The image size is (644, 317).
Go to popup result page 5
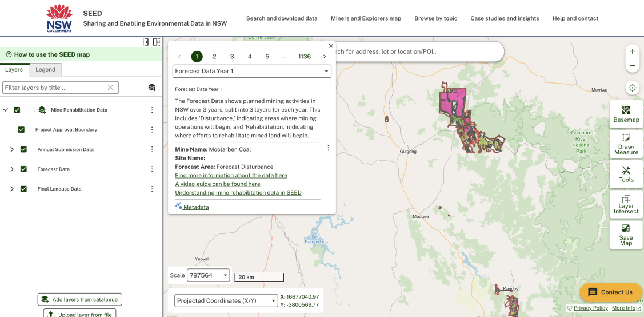click(267, 57)
